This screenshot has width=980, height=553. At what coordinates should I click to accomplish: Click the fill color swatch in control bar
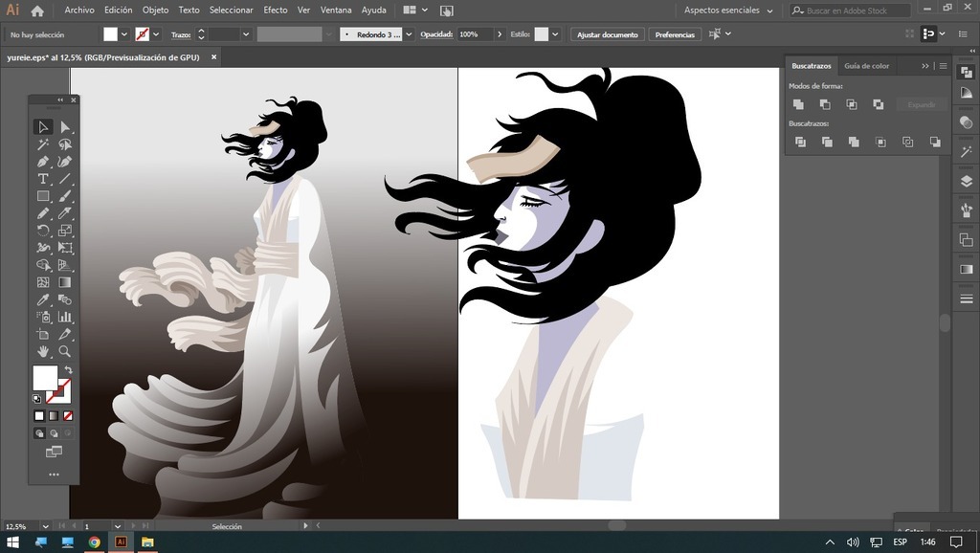[110, 34]
